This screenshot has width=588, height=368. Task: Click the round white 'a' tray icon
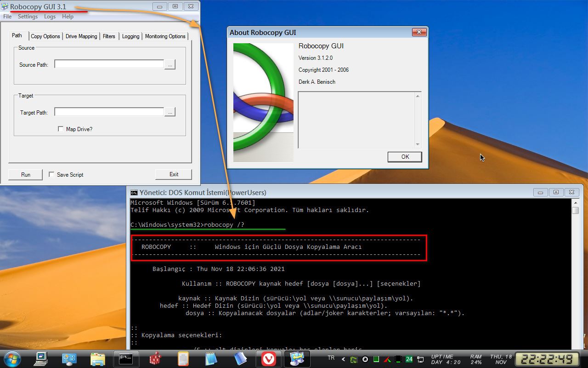(365, 359)
